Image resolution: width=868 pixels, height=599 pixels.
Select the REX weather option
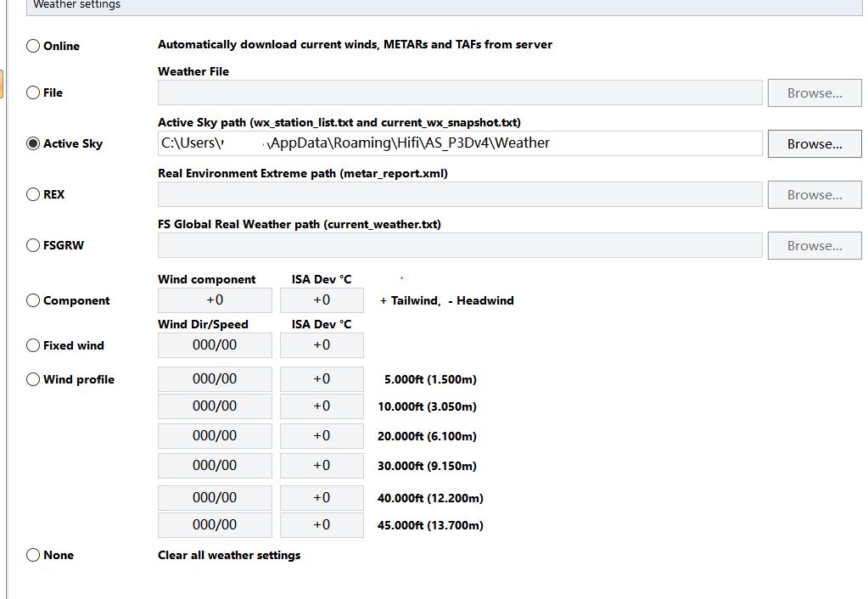[x=33, y=194]
